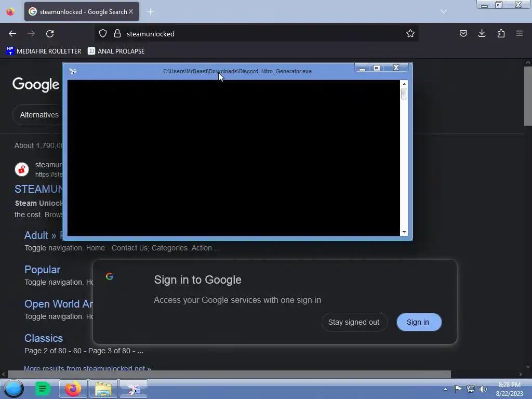532x399 pixels.
Task: Open the Firefox downloads panel
Action: pos(482,33)
